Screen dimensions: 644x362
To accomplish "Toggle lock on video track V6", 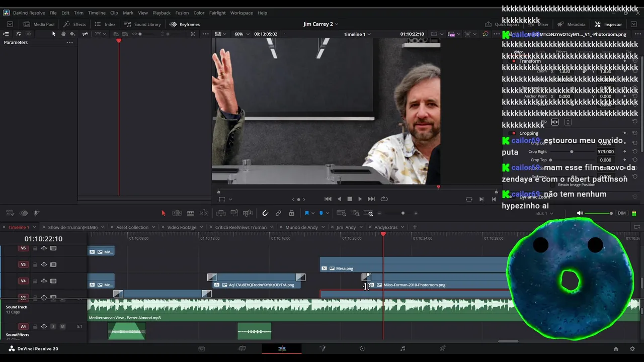I will tap(35, 248).
